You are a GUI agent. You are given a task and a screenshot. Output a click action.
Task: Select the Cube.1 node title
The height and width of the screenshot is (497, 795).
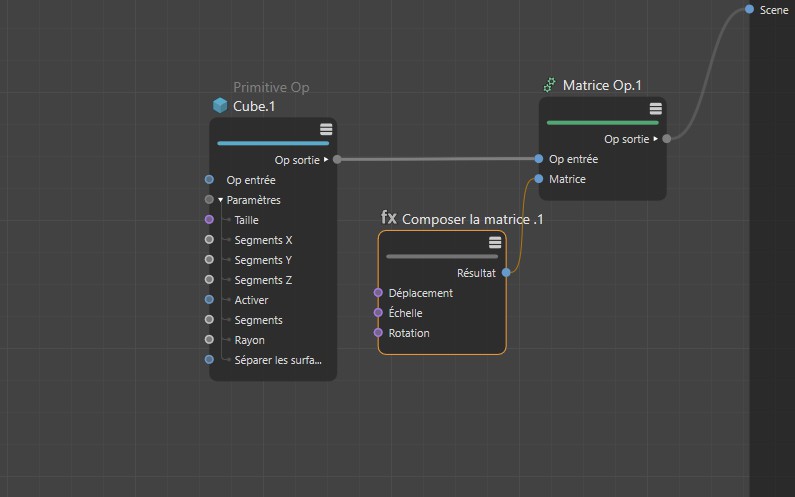[x=255, y=106]
